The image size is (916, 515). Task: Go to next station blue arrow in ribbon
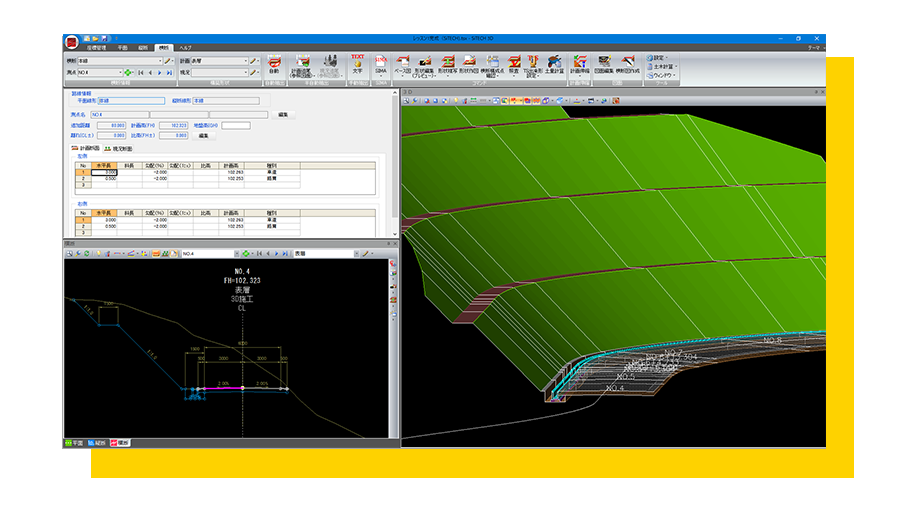(159, 72)
